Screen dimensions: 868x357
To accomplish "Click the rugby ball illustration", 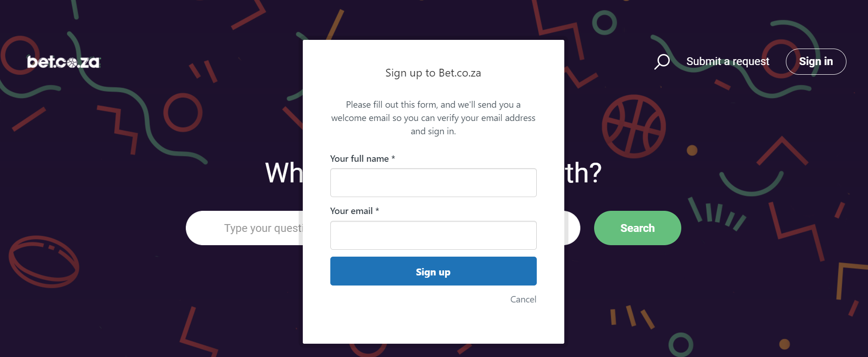I will coord(44,262).
